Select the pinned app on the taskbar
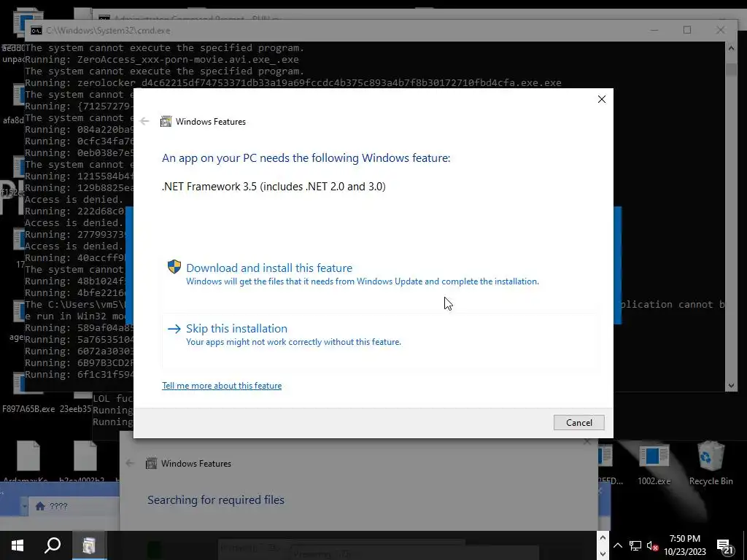The width and height of the screenshot is (747, 560). tap(89, 545)
